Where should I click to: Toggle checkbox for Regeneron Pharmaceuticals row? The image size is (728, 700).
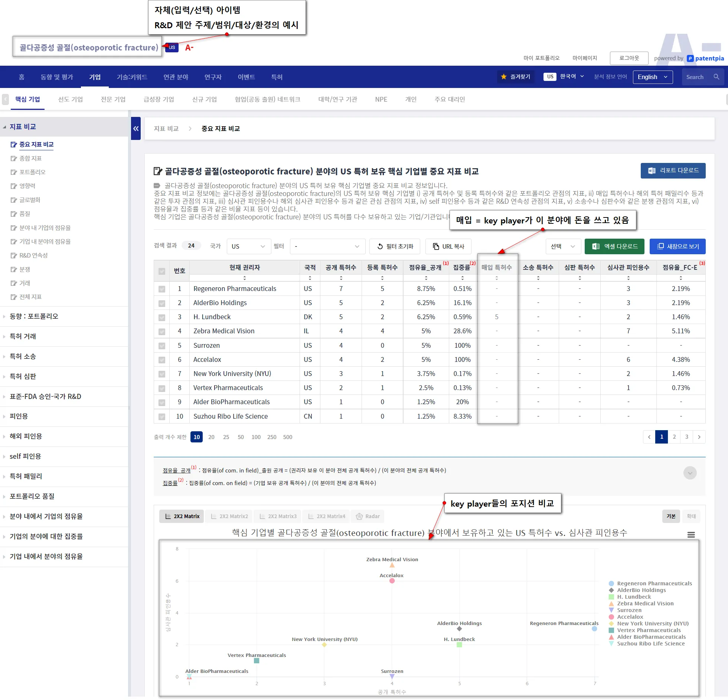tap(162, 289)
